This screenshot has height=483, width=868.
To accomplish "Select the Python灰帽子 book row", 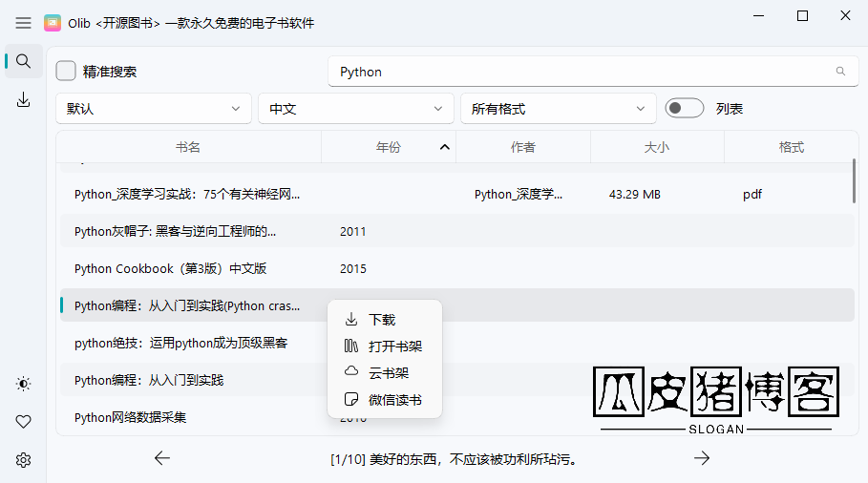I will (x=456, y=231).
